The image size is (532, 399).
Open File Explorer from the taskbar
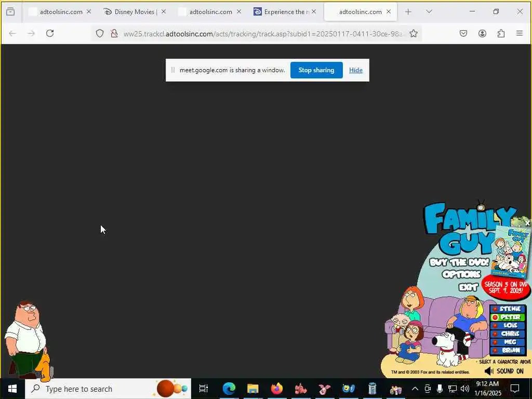pos(253,389)
